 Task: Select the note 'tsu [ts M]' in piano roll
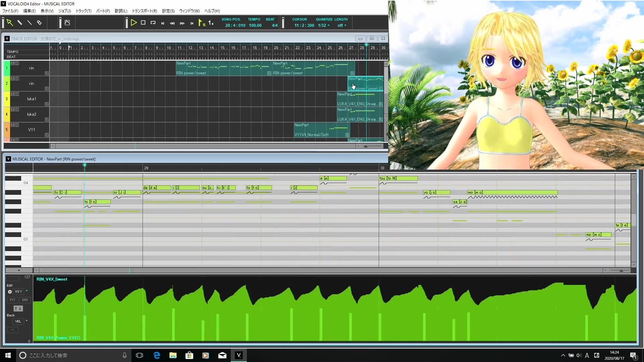point(398,178)
